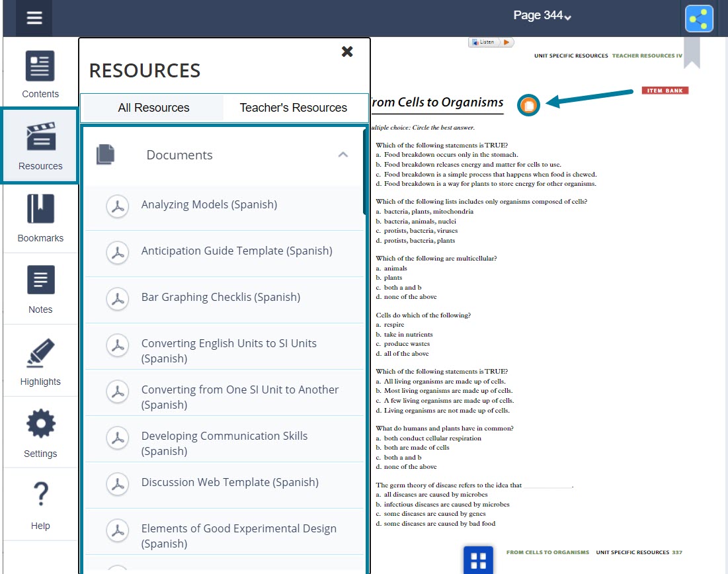728x574 pixels.
Task: Open the Contents panel
Action: (x=40, y=74)
